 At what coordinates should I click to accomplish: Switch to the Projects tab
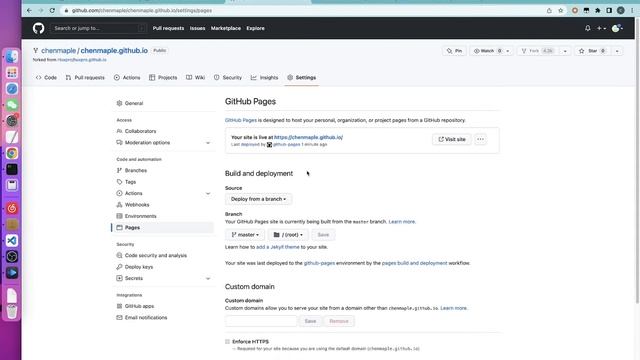point(163,78)
